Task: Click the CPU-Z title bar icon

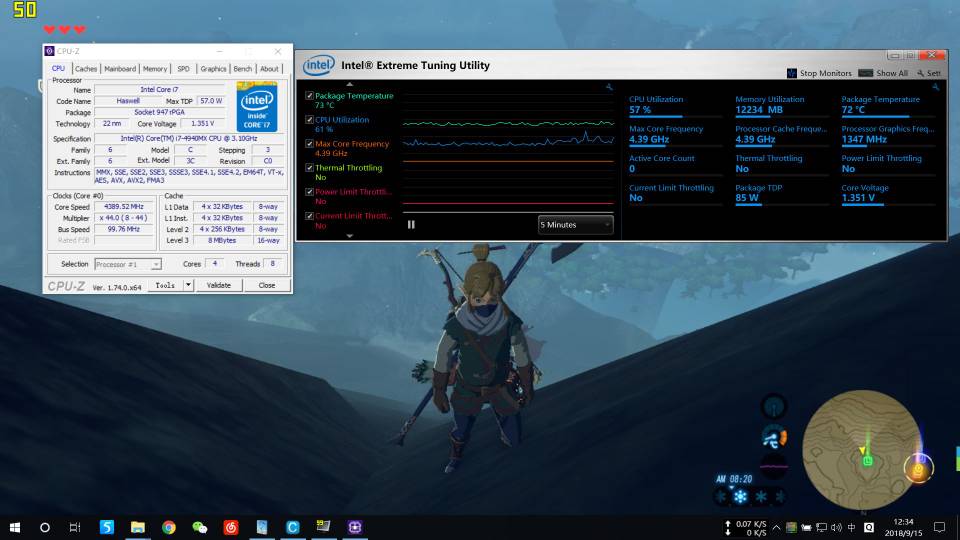Action: (50, 51)
